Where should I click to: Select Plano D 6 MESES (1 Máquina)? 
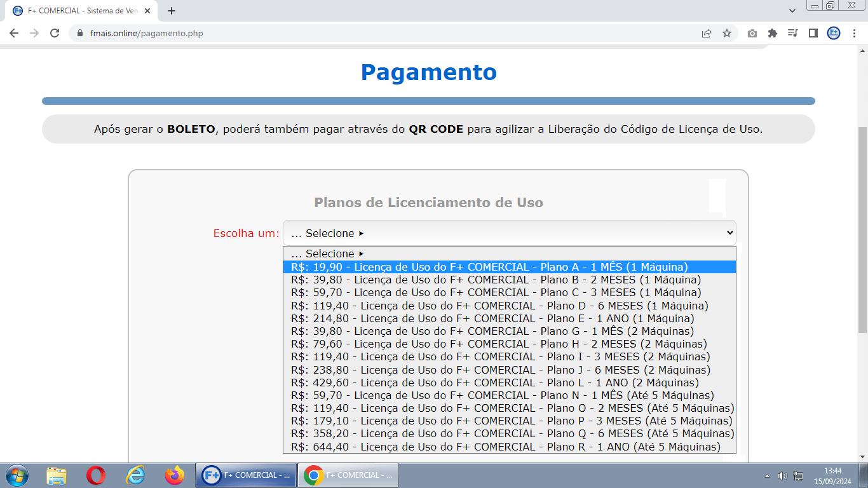pos(509,306)
